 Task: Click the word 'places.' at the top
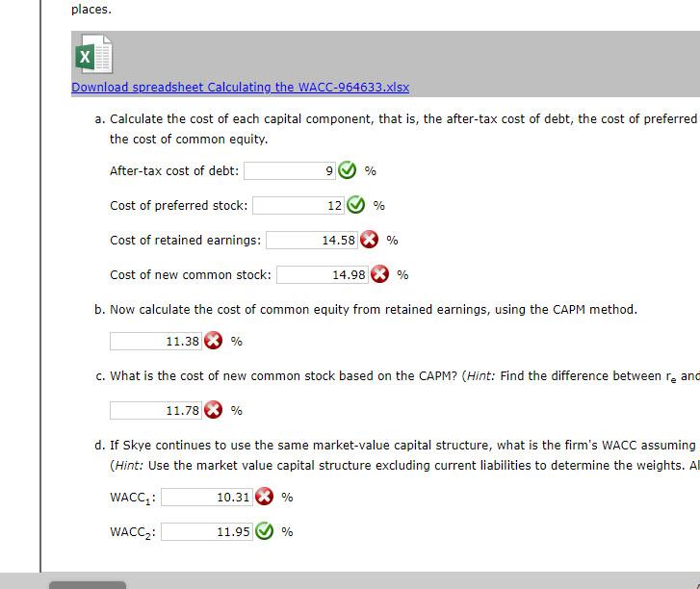pyautogui.click(x=91, y=10)
